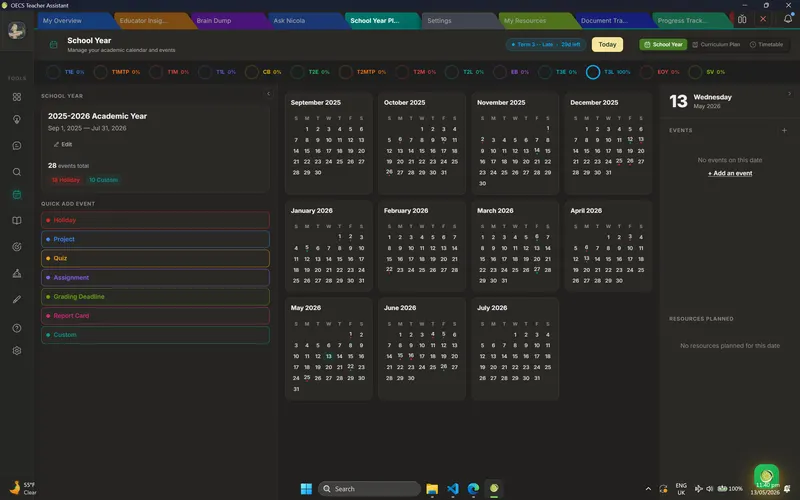
Task: Open the Document Tracker tab
Action: pyautogui.click(x=612, y=21)
